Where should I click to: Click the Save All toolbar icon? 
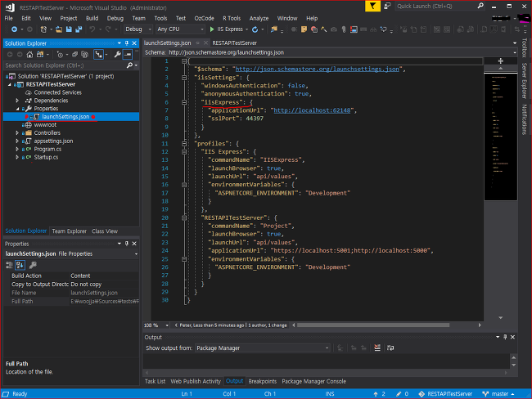(79, 29)
